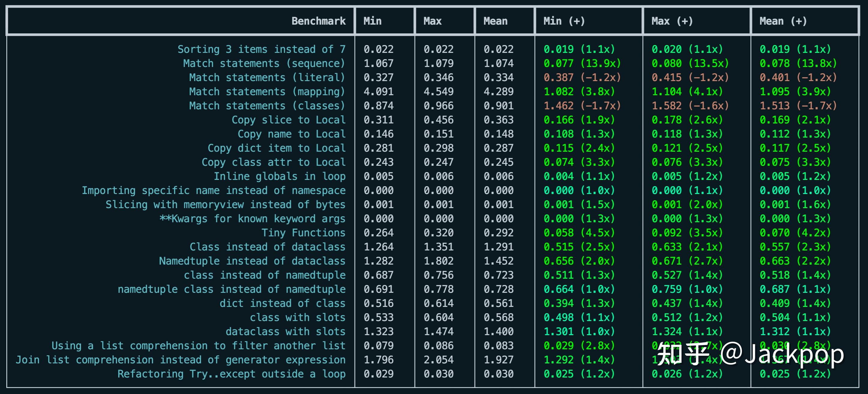Click the 'dataclass with slots' label
868x394 pixels.
pos(285,331)
